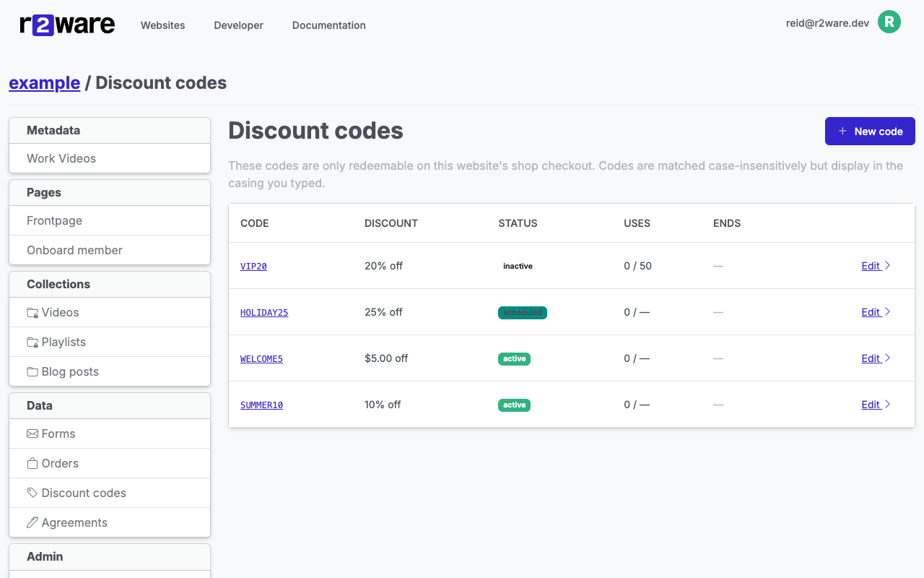Screen dimensions: 924x578
Task: Click the active badge in the WELCOME5 row
Action: (x=514, y=358)
